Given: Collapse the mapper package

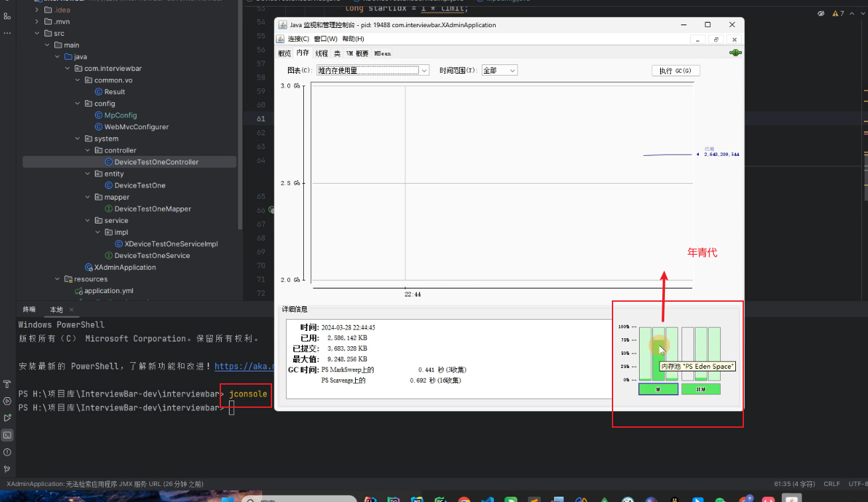Looking at the screenshot, I should [88, 197].
